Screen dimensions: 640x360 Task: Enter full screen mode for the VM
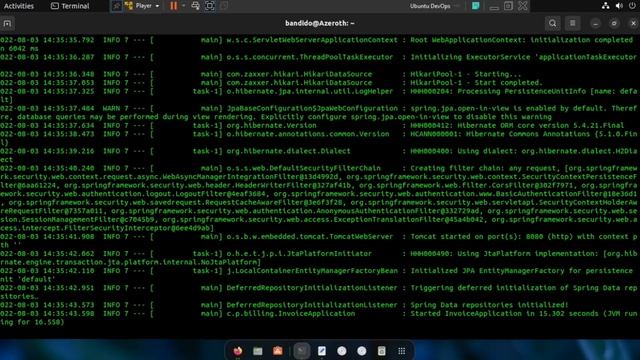click(x=210, y=6)
